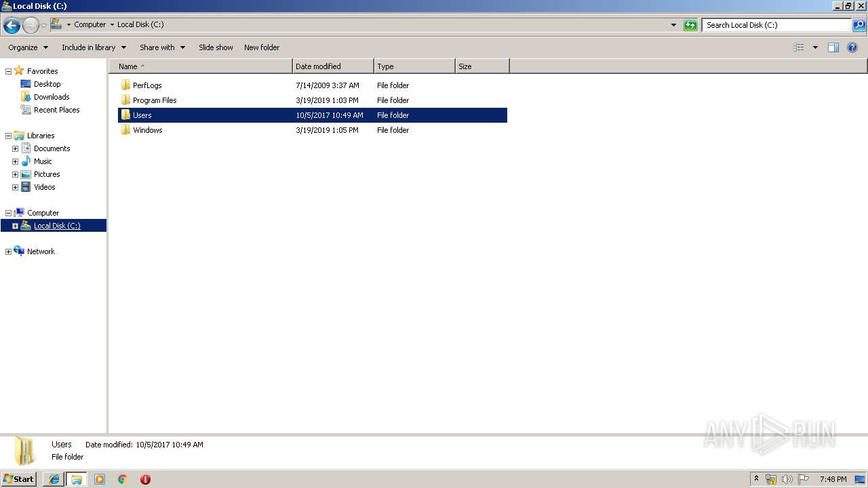Click the Help question mark icon

[x=853, y=47]
